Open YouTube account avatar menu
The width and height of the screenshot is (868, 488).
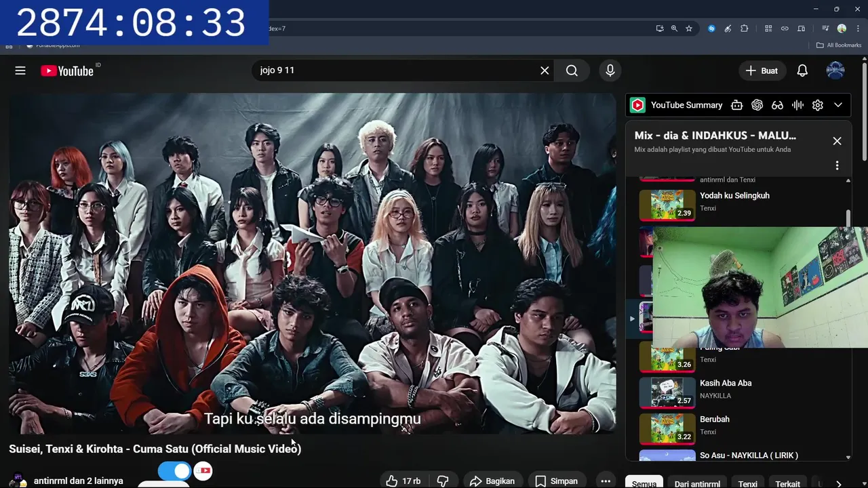(835, 70)
